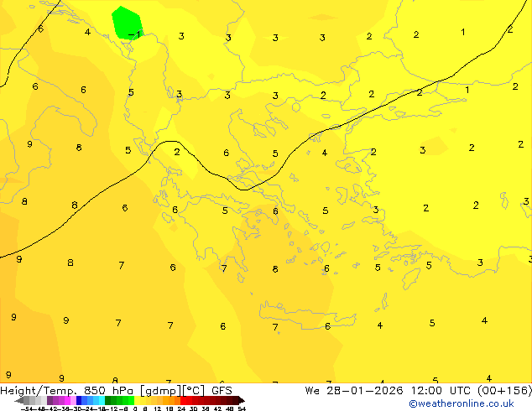This screenshot has width=532, height=411.
Task: Pick the bright magenta legend swatch
Action: [67, 400]
